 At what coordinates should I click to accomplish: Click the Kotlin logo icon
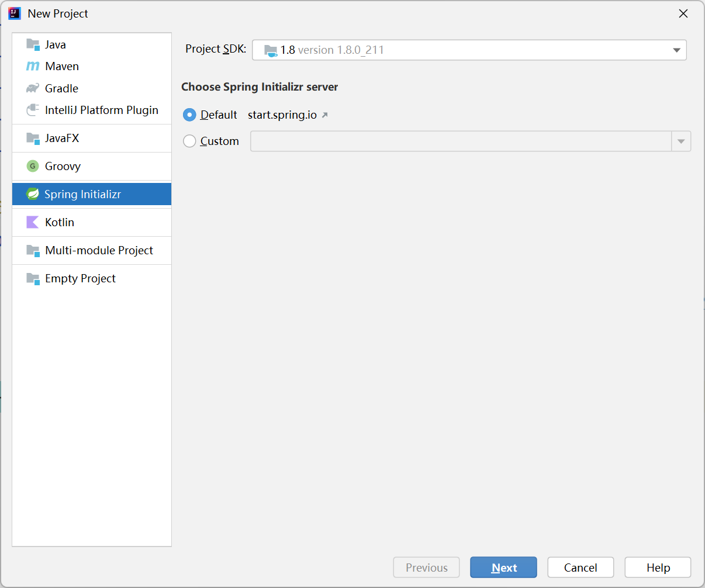point(33,222)
